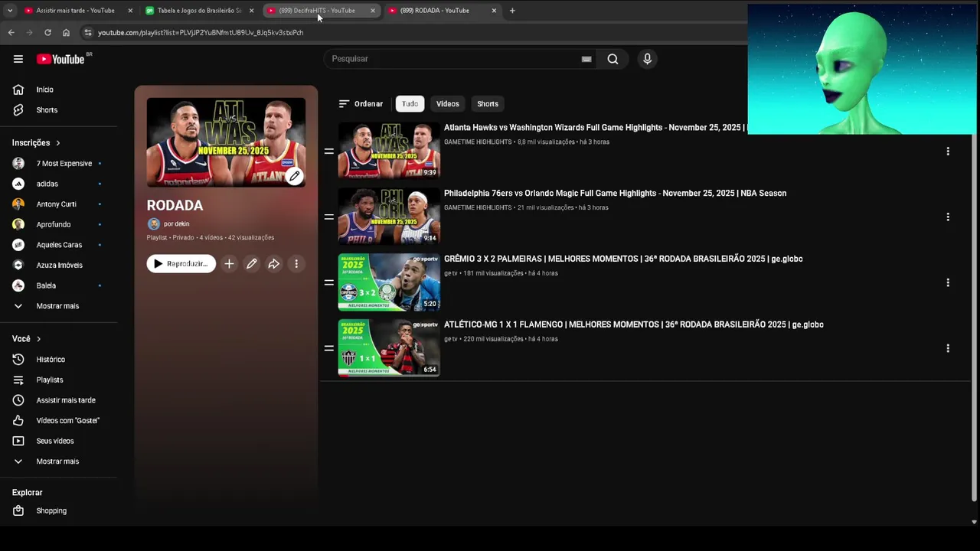Open playlist more options three dots
Image resolution: width=980 pixels, height=551 pixels.
click(x=296, y=264)
